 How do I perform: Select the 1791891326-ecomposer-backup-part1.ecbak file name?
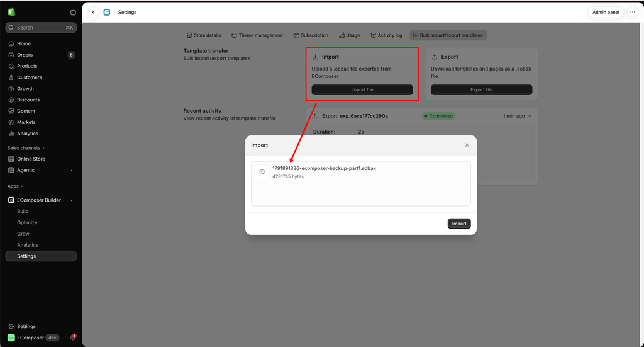(324, 168)
